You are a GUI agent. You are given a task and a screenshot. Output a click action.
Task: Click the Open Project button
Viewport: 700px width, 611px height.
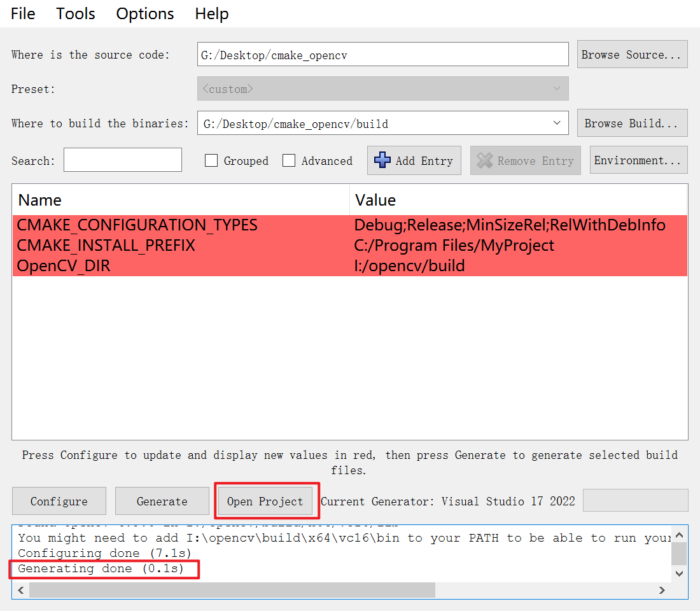click(x=265, y=501)
